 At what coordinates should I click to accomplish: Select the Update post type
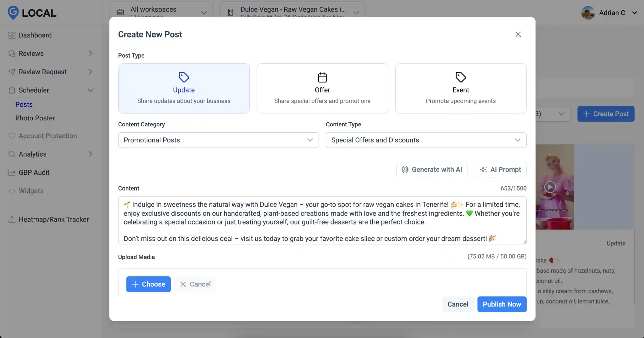pyautogui.click(x=184, y=88)
